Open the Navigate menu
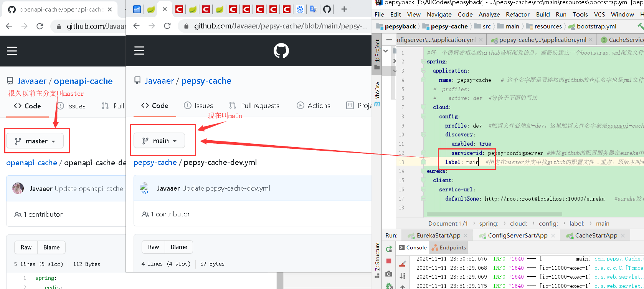This screenshot has height=289, width=644. click(439, 15)
